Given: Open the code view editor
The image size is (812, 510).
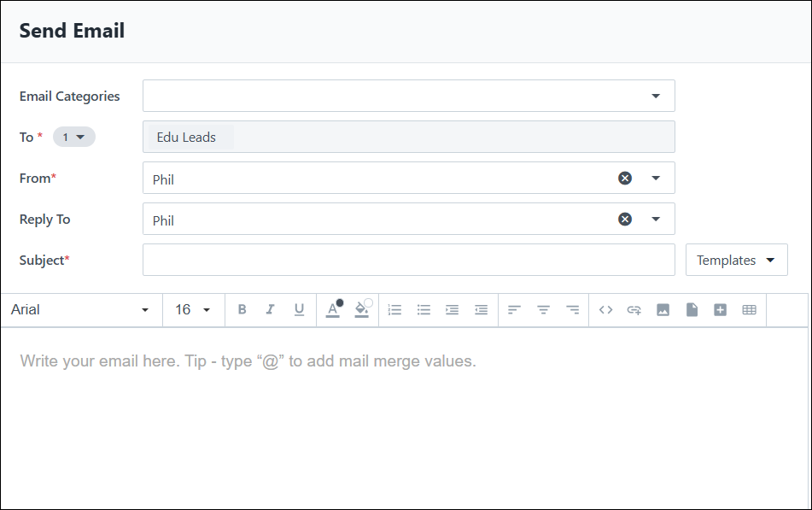Looking at the screenshot, I should pyautogui.click(x=606, y=309).
